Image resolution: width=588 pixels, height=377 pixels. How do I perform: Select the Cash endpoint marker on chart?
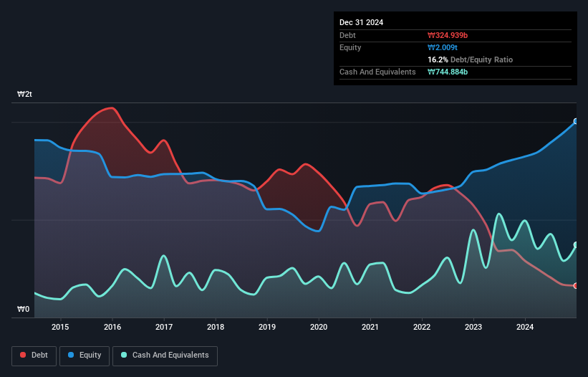pos(576,245)
